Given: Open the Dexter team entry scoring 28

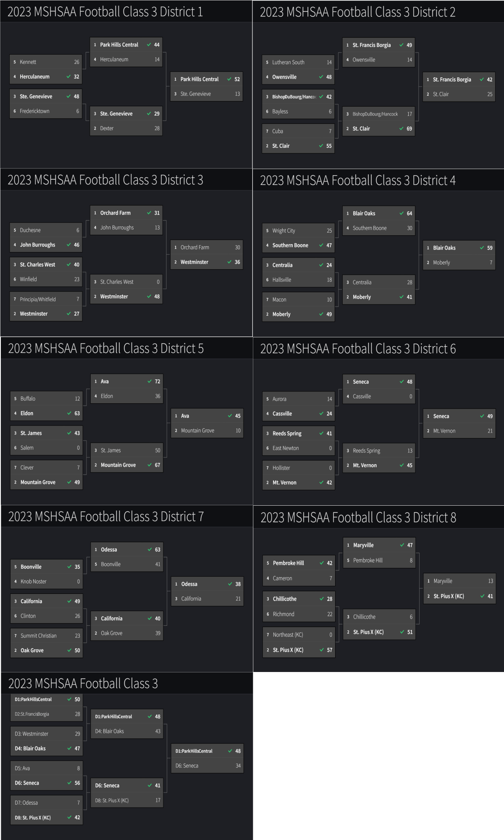Looking at the screenshot, I should click(126, 129).
